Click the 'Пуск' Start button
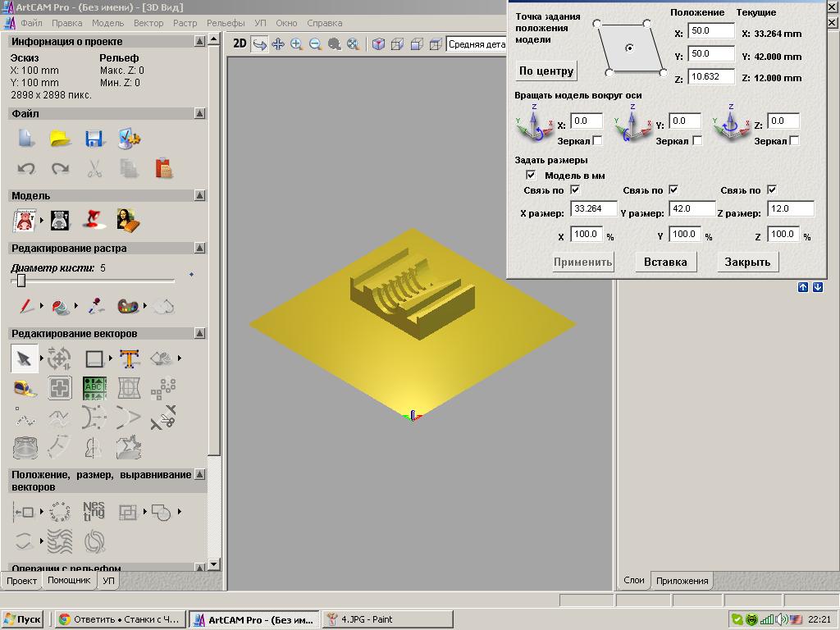Image resolution: width=840 pixels, height=630 pixels. (23, 619)
